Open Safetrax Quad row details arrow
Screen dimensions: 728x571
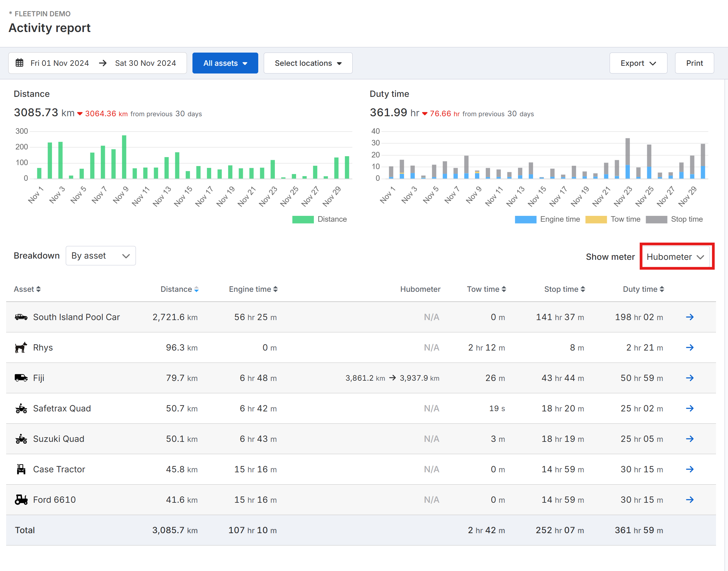click(690, 408)
